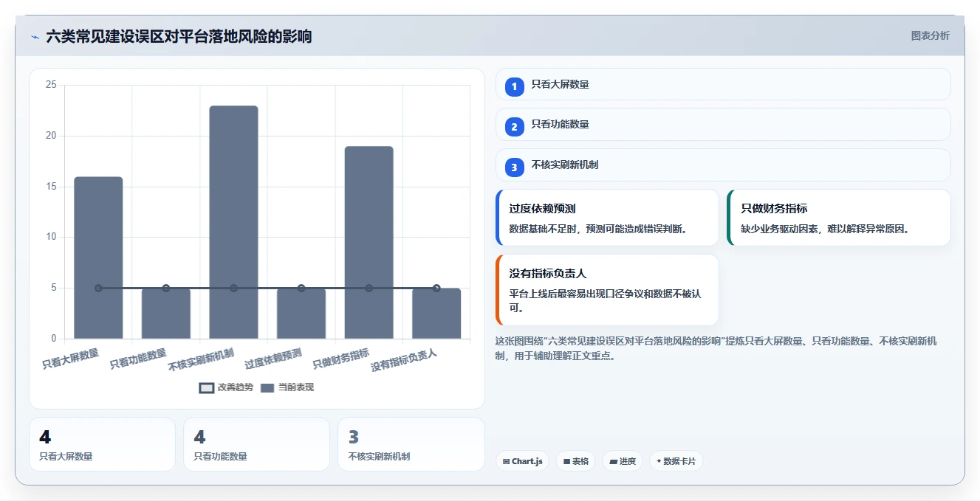Click the y-axis value 25
This screenshot has height=501, width=980.
51,85
